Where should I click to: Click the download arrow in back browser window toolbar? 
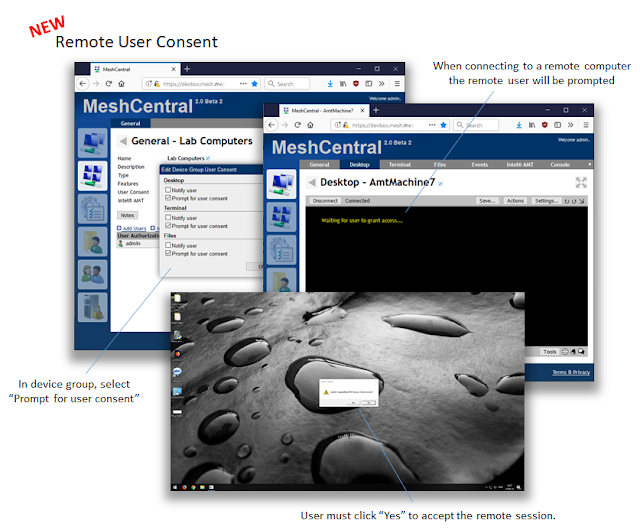(330, 84)
